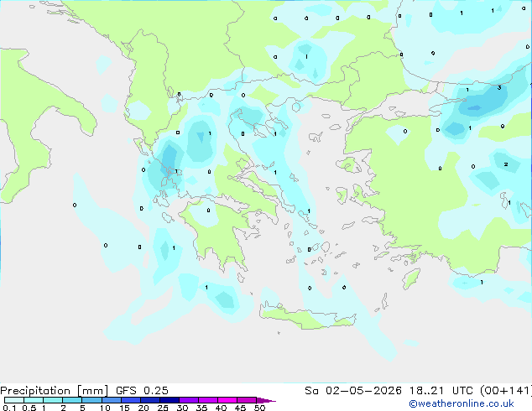Click the 15–20 mm legend color box
The width and height of the screenshot is (532, 411).
(130, 400)
